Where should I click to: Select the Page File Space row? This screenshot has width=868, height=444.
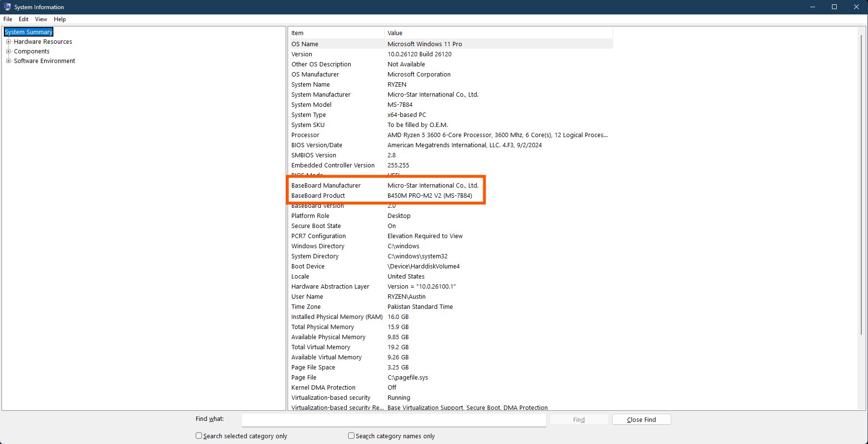tap(451, 367)
